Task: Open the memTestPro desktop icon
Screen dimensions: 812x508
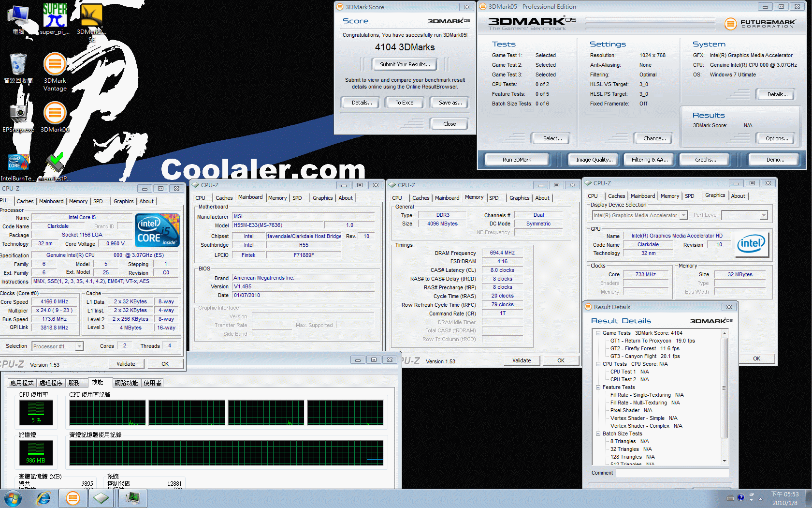Action: coord(55,167)
